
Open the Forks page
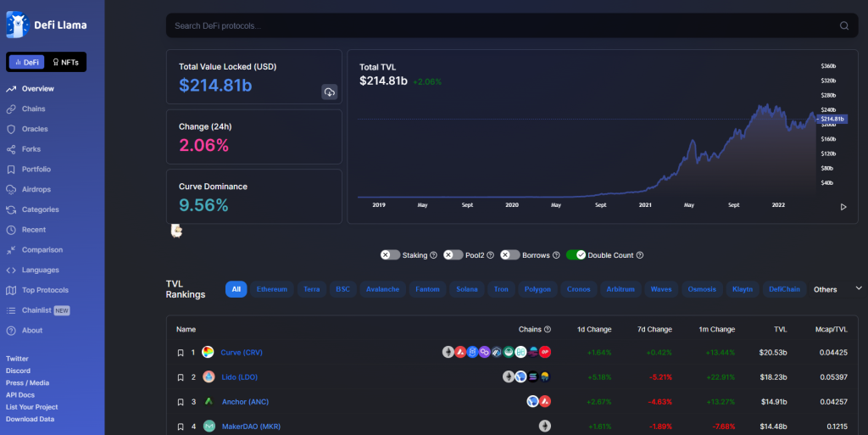[23, 149]
